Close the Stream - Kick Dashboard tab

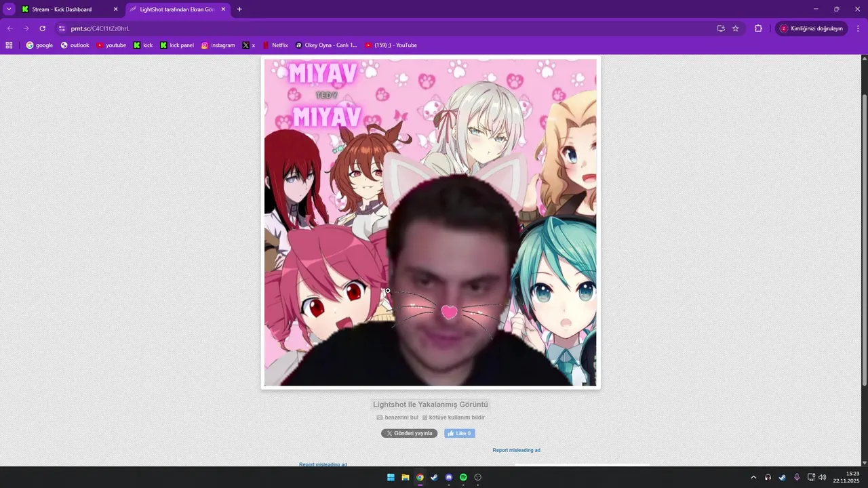coord(115,9)
